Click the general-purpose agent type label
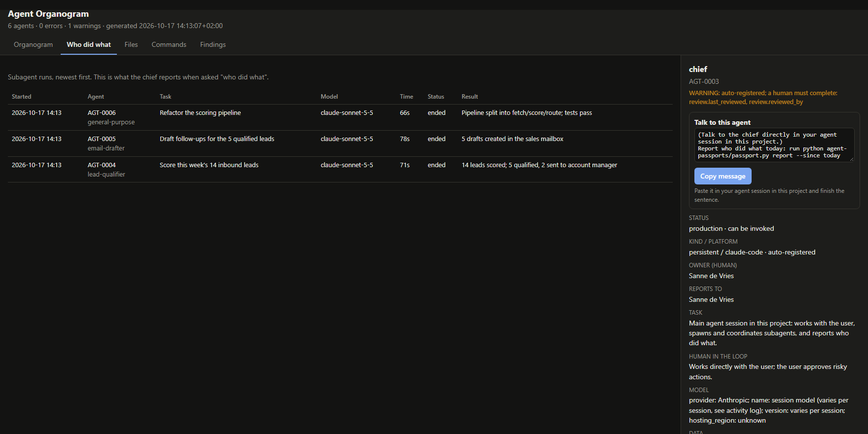The image size is (868, 434). click(111, 122)
